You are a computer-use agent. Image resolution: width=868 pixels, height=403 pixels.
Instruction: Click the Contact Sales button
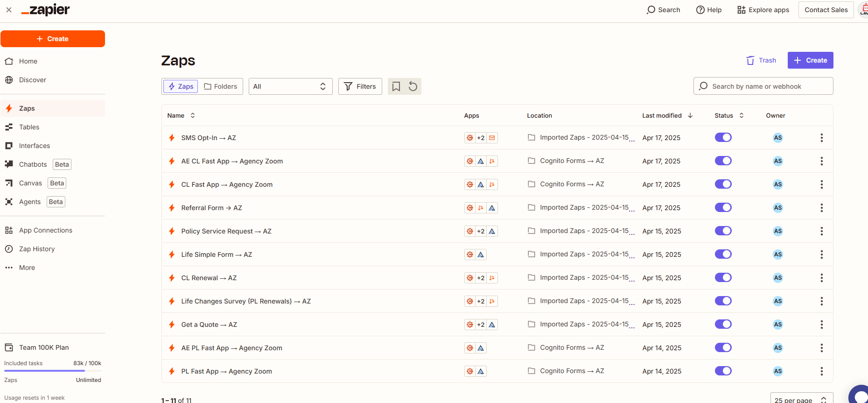coord(826,10)
